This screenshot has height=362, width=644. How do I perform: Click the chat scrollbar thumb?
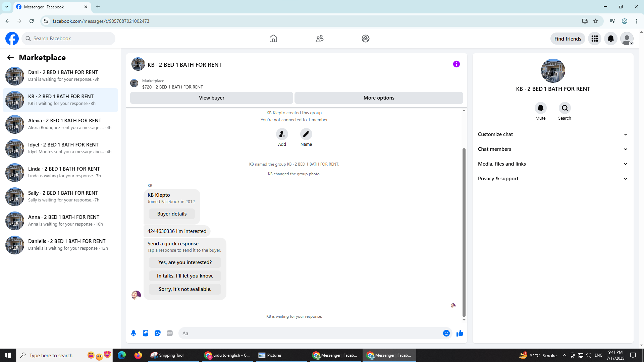coord(464,232)
